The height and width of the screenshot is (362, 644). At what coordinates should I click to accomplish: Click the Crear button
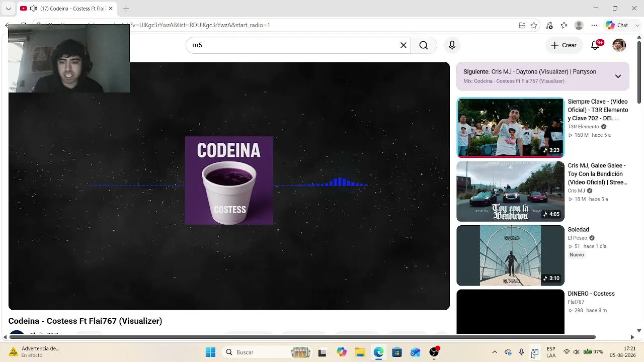(x=563, y=45)
